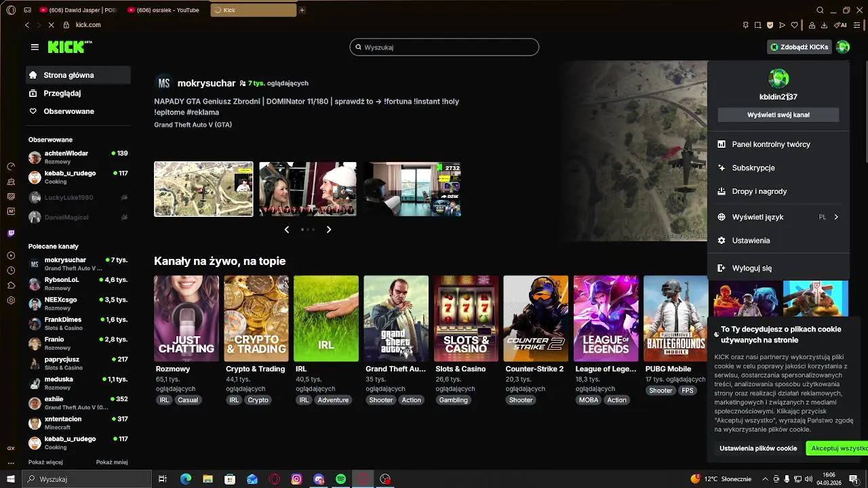868x488 pixels.
Task: Open the Opera ad blocker shield icon
Action: (x=770, y=25)
